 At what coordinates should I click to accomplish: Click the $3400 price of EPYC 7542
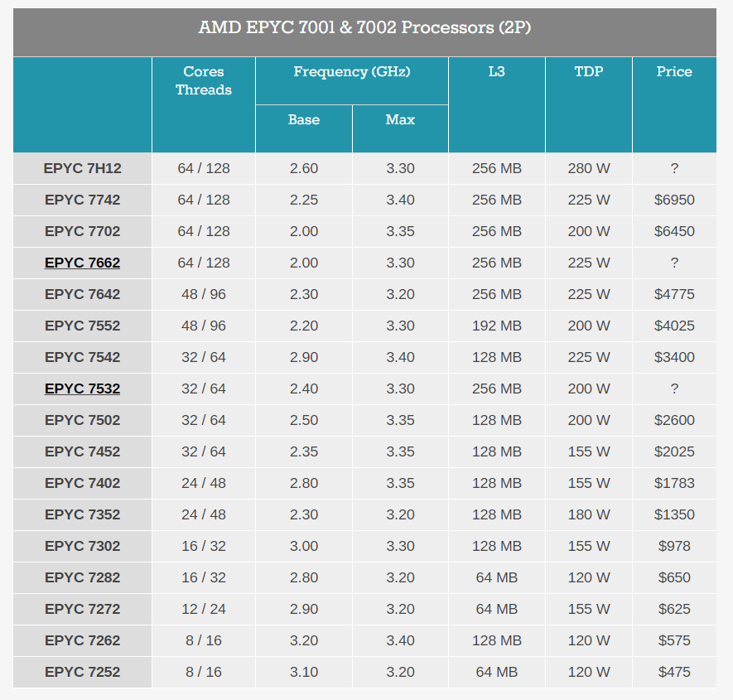click(674, 357)
